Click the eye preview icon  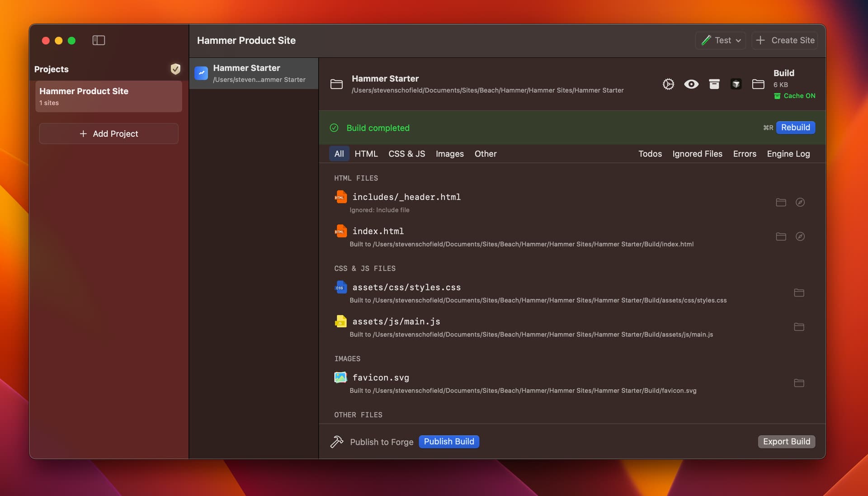click(691, 84)
